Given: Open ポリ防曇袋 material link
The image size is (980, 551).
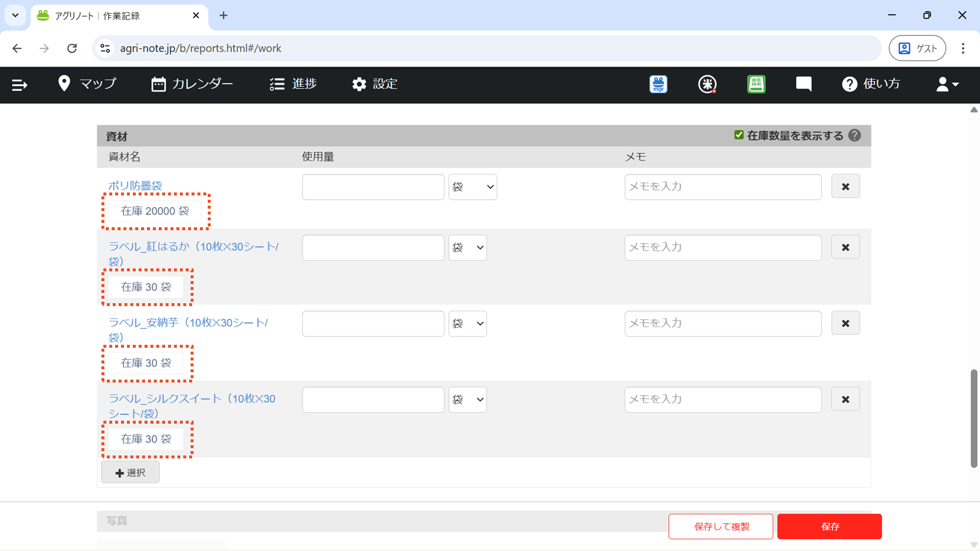Looking at the screenshot, I should 135,186.
